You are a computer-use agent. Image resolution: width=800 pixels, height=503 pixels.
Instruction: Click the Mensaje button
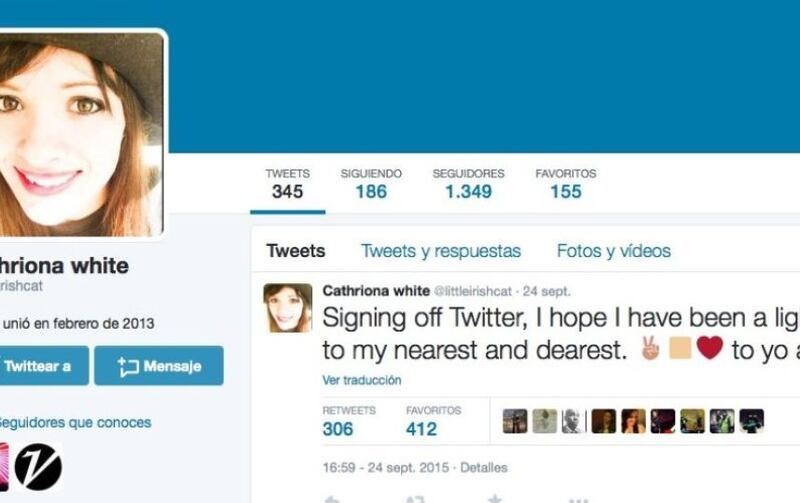pos(159,366)
